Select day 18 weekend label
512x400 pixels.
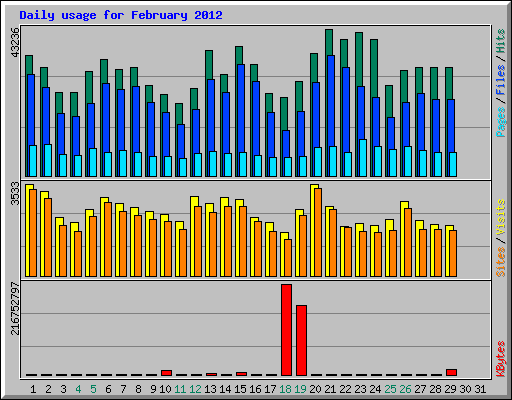(285, 389)
